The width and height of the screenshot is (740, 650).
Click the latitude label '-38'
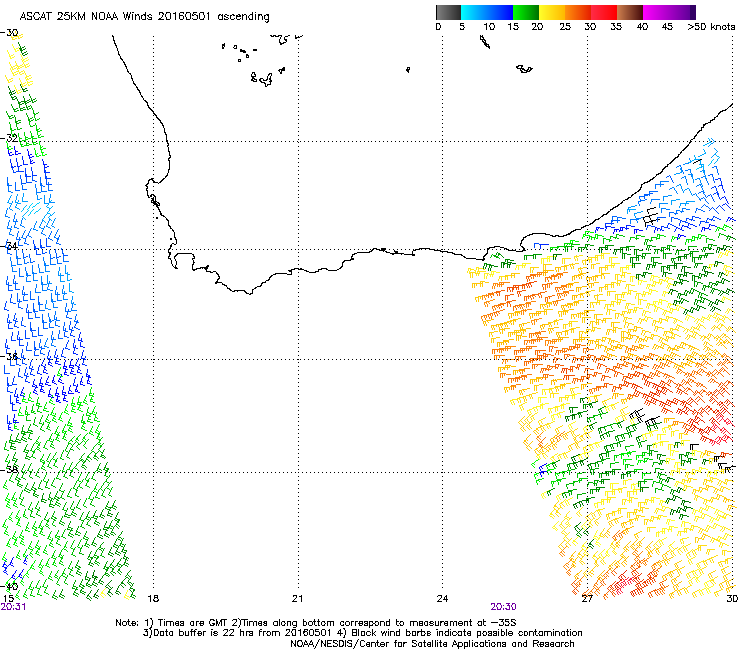pos(9,469)
